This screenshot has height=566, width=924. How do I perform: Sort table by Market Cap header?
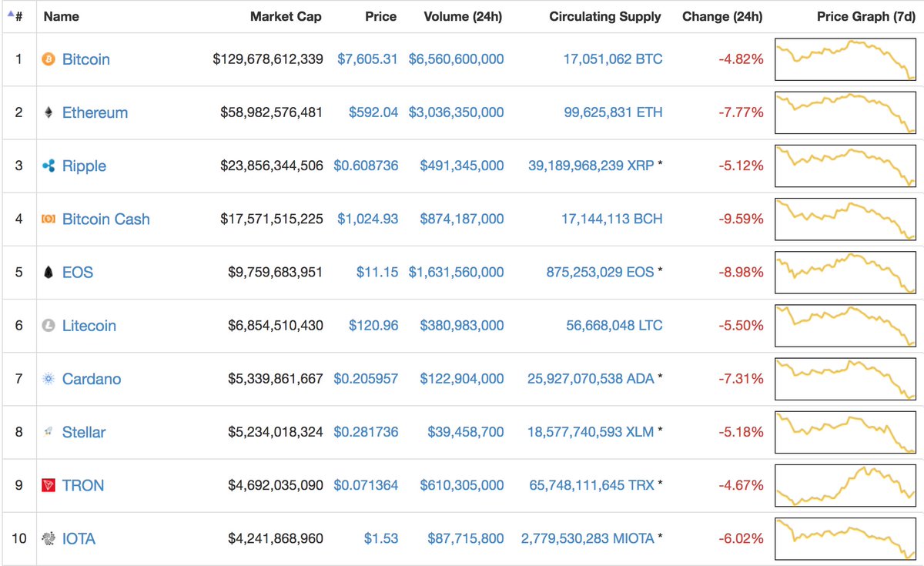[x=286, y=16]
